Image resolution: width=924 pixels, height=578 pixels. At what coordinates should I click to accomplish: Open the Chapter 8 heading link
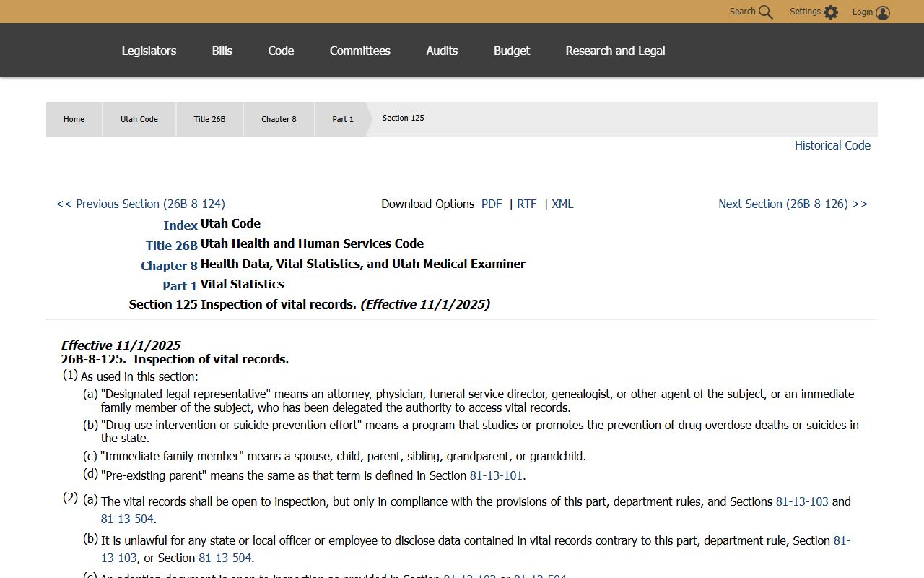(x=169, y=266)
